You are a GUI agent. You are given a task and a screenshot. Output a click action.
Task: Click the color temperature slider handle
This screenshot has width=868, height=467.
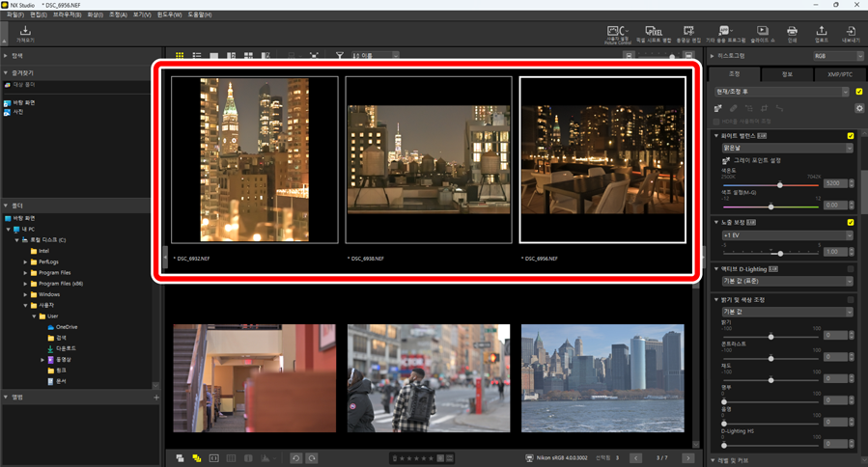780,184
